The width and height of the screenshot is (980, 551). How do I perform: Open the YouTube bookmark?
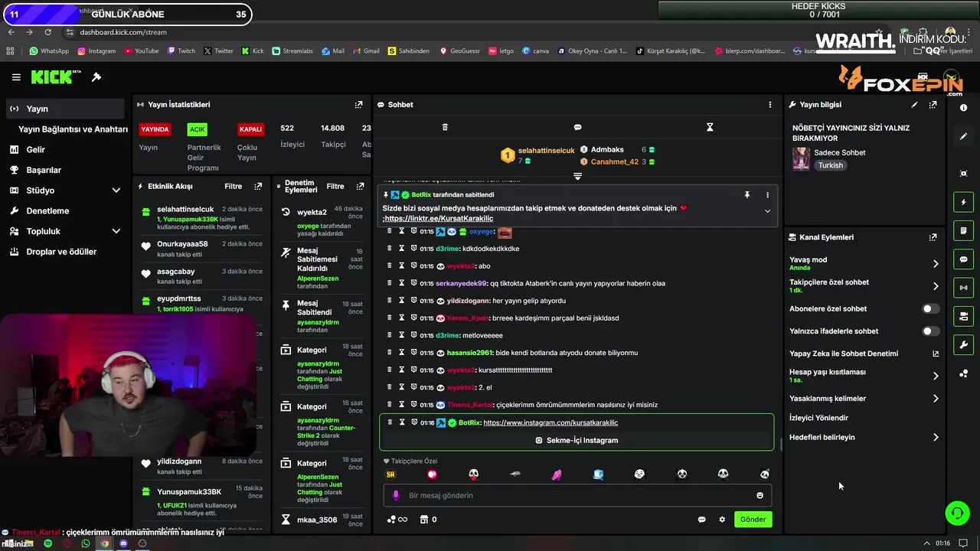pos(140,51)
